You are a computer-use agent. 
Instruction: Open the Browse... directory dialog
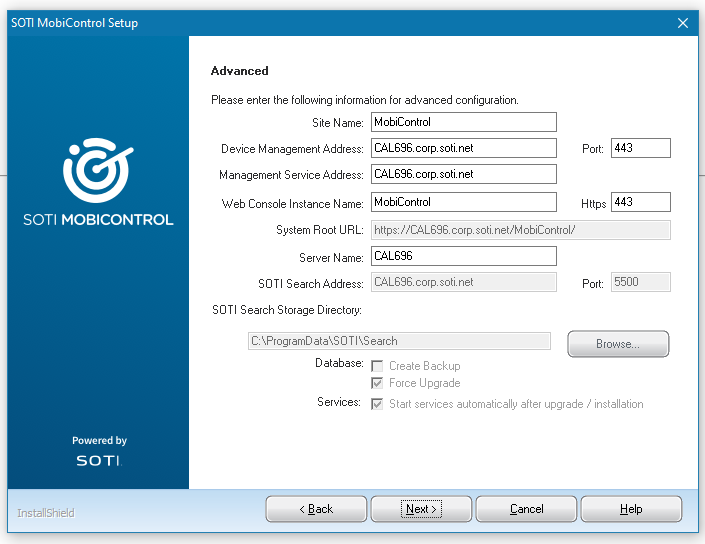618,344
